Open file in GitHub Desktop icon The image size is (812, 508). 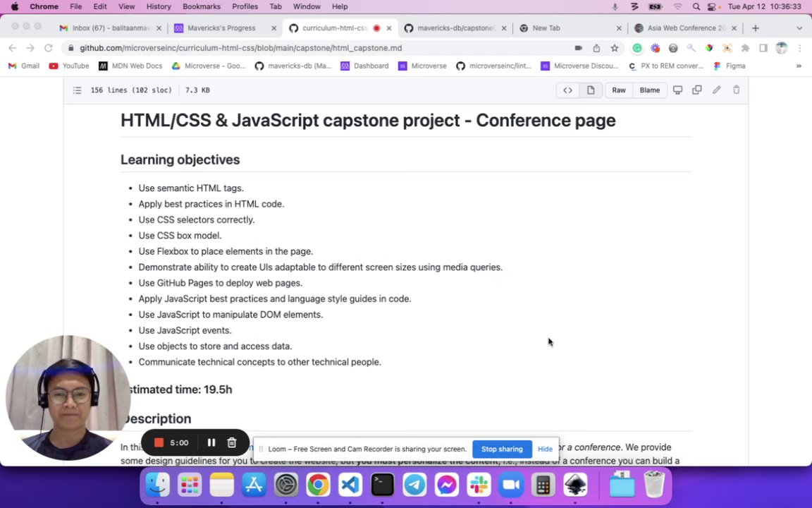677,90
